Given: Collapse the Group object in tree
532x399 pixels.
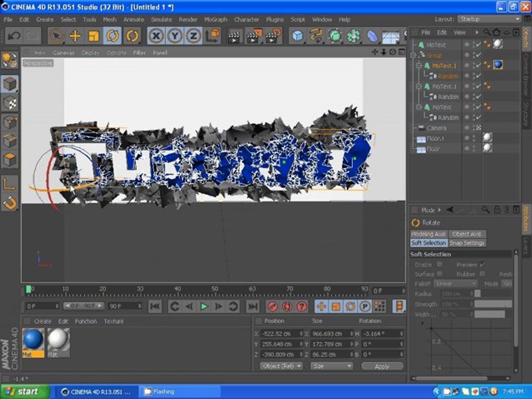Looking at the screenshot, I should coord(413,55).
